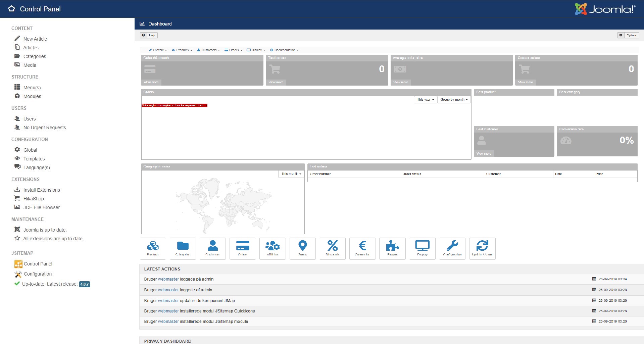Click the Help button
The image size is (644, 344).
pyautogui.click(x=149, y=35)
